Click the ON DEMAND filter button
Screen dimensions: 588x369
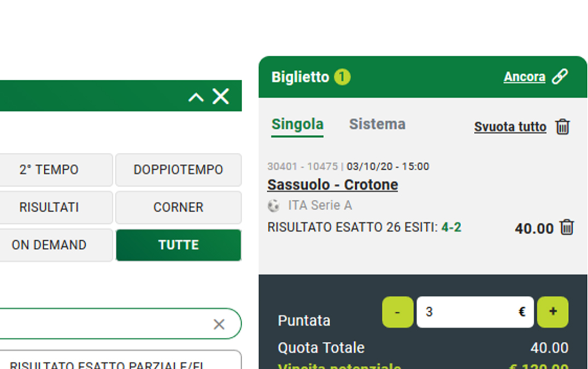tap(49, 245)
